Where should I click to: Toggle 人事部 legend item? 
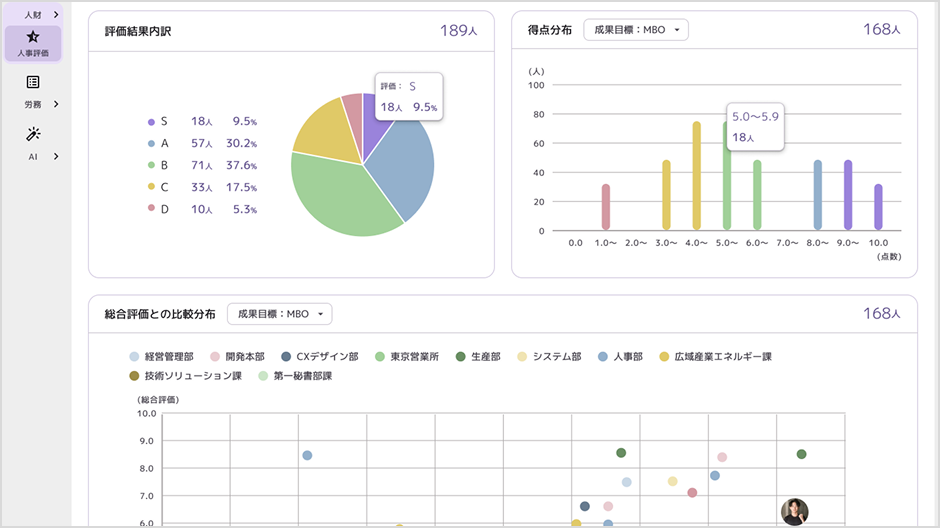(620, 357)
